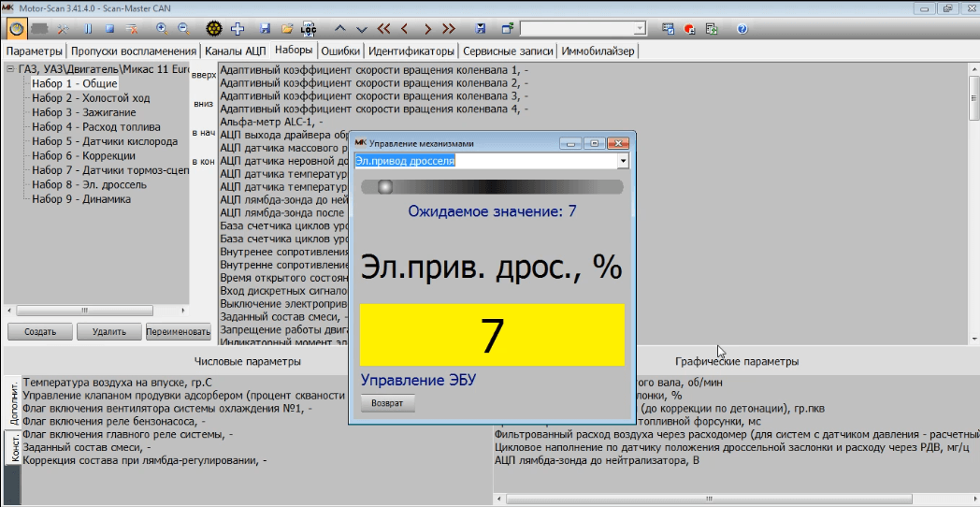Open help via the blue question mark icon
The width and height of the screenshot is (980, 507).
(742, 29)
